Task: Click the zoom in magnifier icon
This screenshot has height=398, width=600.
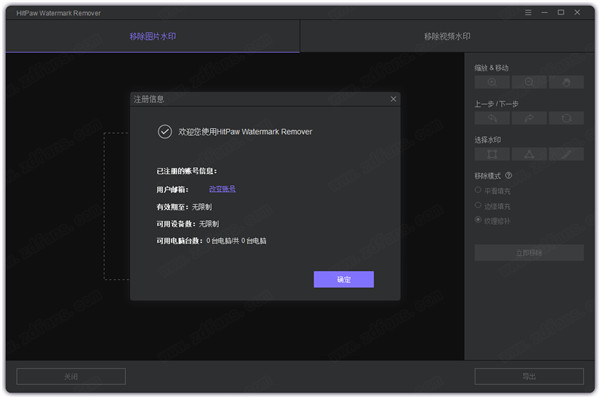Action: (x=492, y=82)
